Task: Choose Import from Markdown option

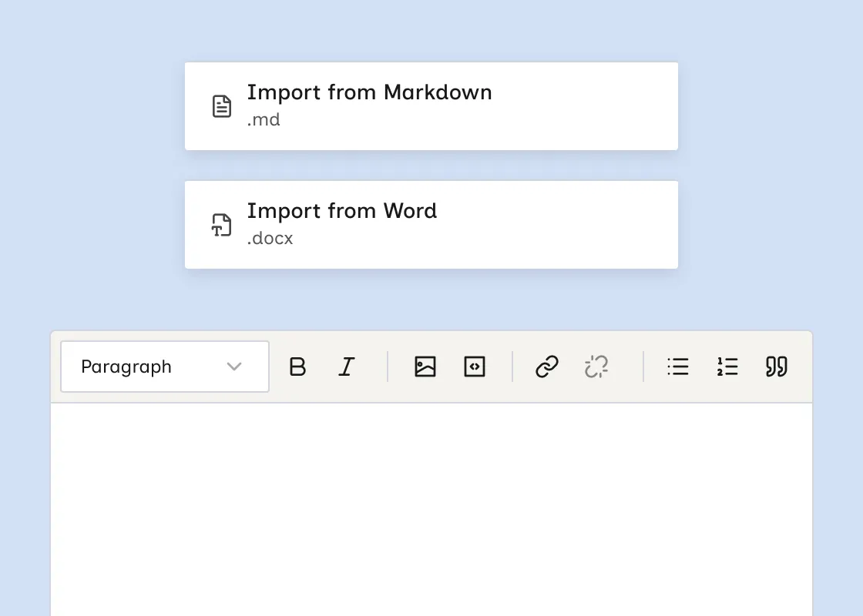Action: click(x=431, y=106)
